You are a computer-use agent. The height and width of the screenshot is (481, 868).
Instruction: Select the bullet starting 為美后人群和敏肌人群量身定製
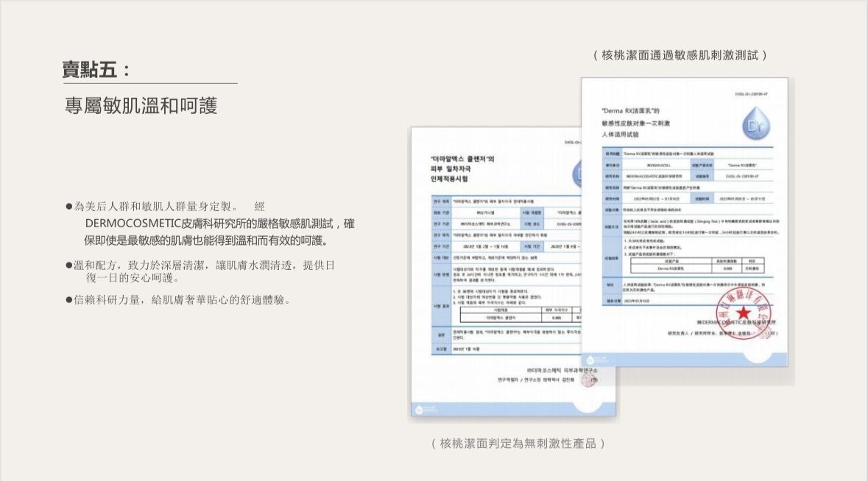tap(166, 207)
